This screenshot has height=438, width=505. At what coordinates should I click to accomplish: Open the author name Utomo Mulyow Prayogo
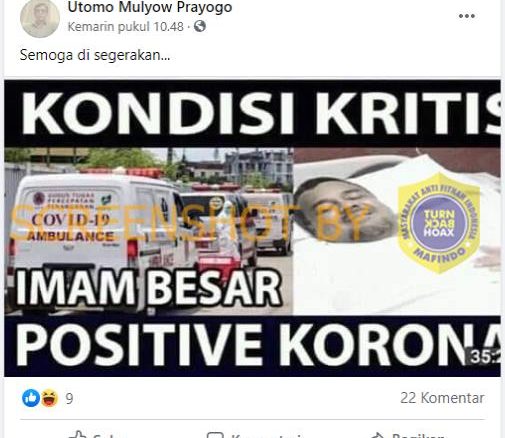150,7
